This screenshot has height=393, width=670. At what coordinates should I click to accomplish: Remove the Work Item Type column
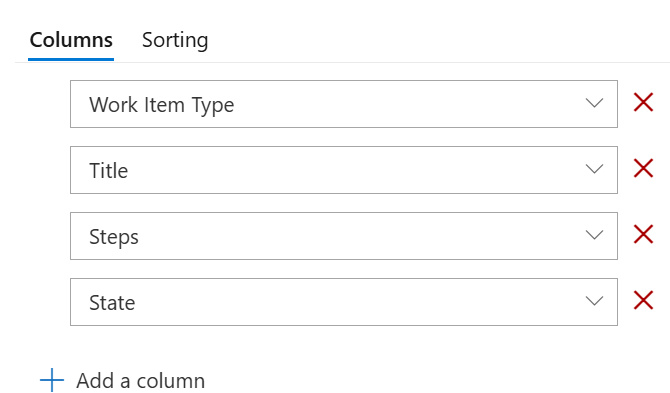(643, 103)
